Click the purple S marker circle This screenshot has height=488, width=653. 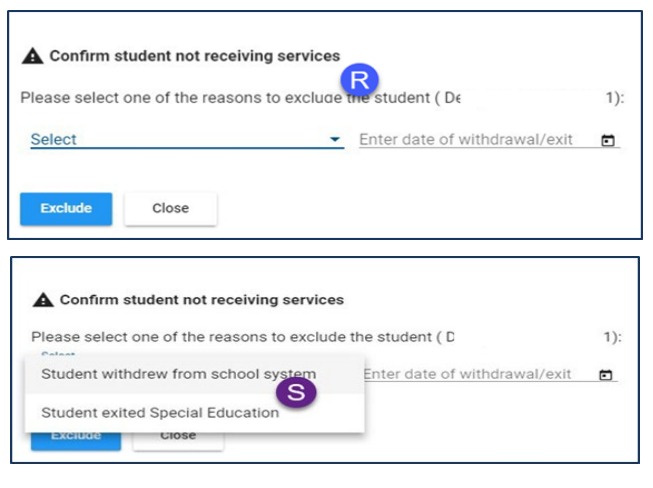click(296, 393)
